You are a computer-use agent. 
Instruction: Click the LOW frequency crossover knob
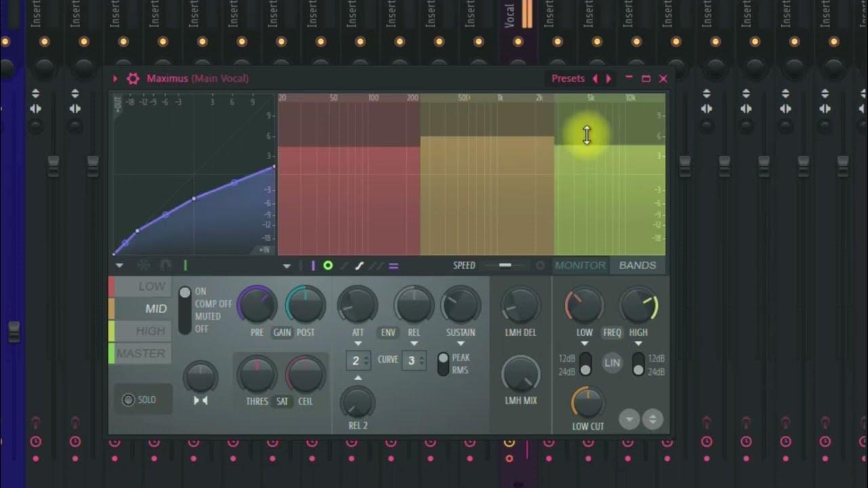[585, 304]
